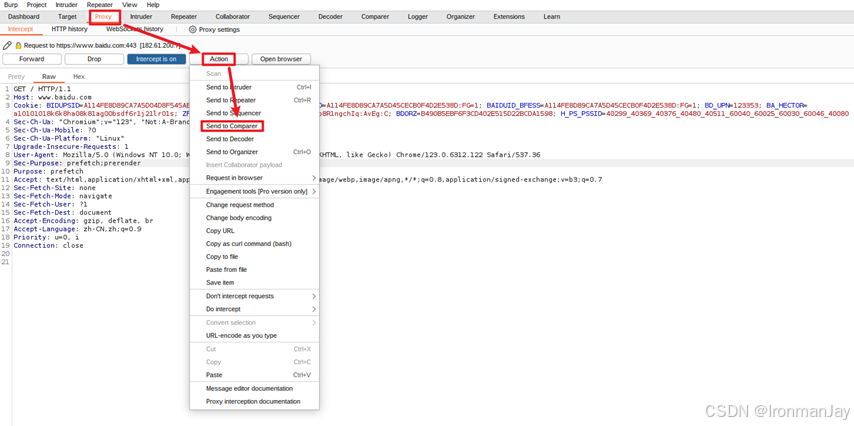Switch to the Target tab
The height and width of the screenshot is (426, 854).
click(x=67, y=17)
